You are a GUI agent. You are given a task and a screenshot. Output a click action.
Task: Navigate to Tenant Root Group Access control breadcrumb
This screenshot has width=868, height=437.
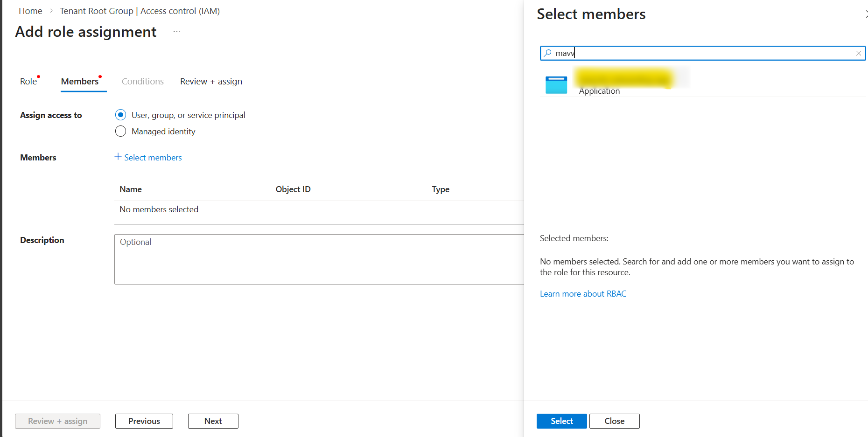coord(140,11)
